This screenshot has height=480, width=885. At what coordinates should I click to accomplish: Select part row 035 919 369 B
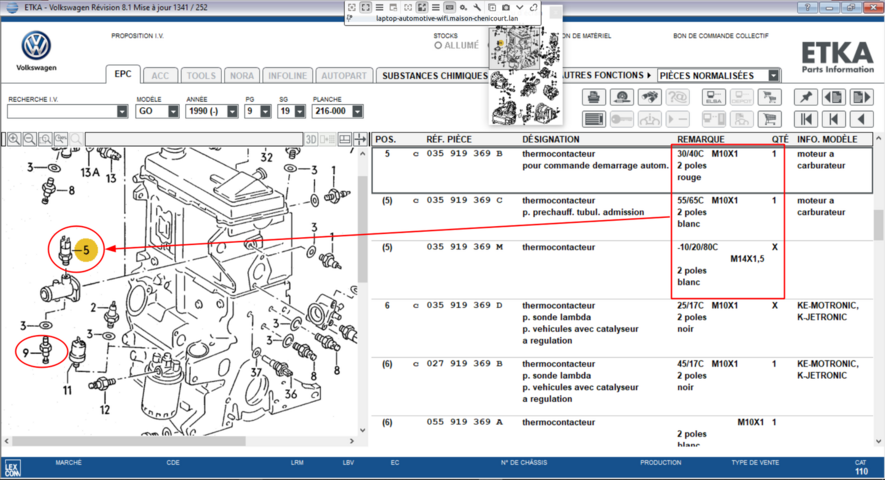tap(622, 170)
